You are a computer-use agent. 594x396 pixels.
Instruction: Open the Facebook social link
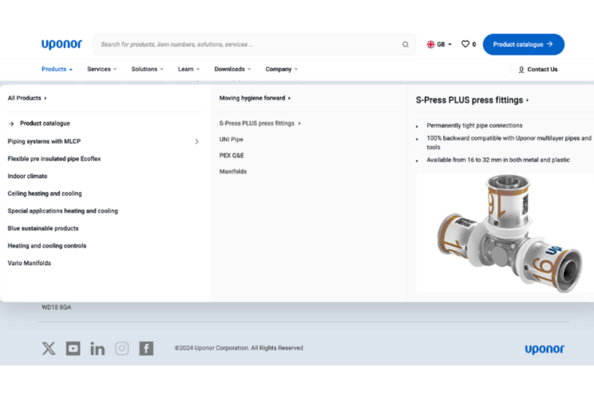click(x=146, y=348)
